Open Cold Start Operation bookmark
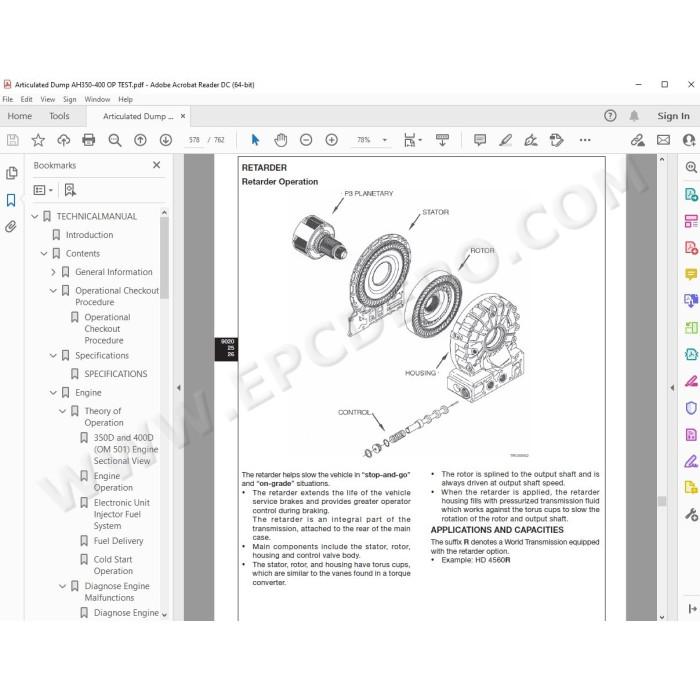Image resolution: width=700 pixels, height=700 pixels. click(113, 565)
